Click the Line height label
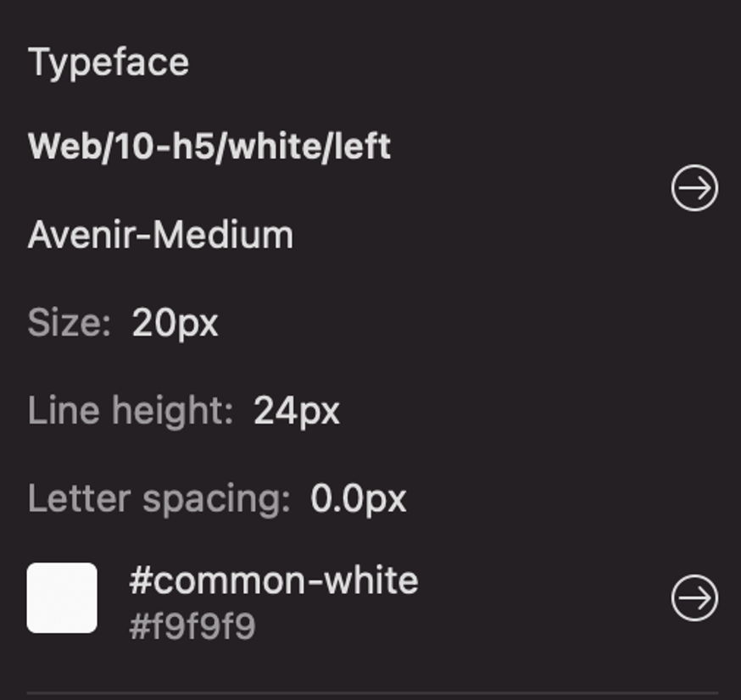 [x=131, y=411]
